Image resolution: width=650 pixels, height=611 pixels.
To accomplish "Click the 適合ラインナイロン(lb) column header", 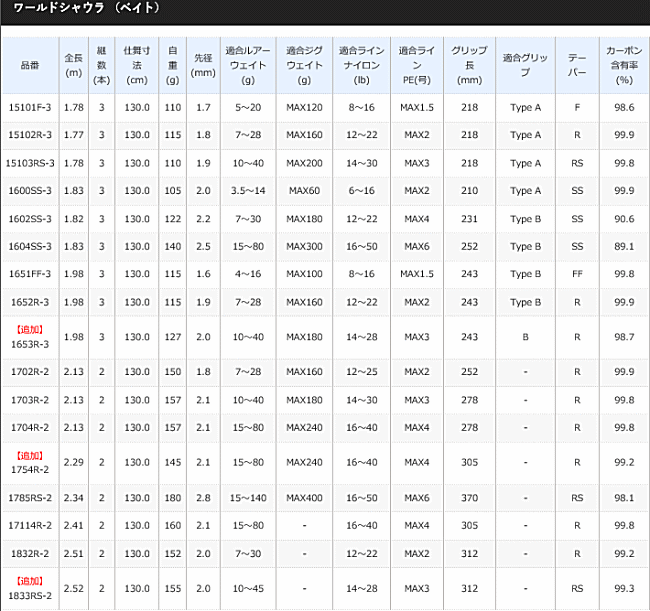I will pyautogui.click(x=361, y=65).
